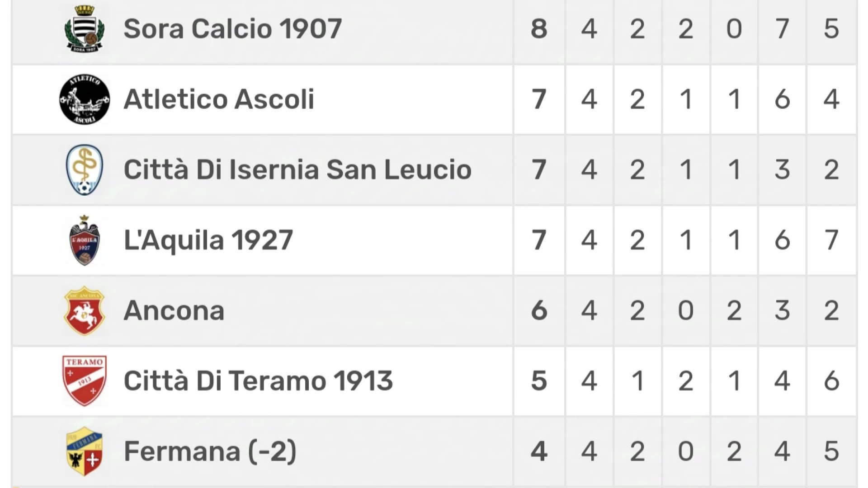Click the Città Di Teramo 1913 crest

tap(85, 381)
